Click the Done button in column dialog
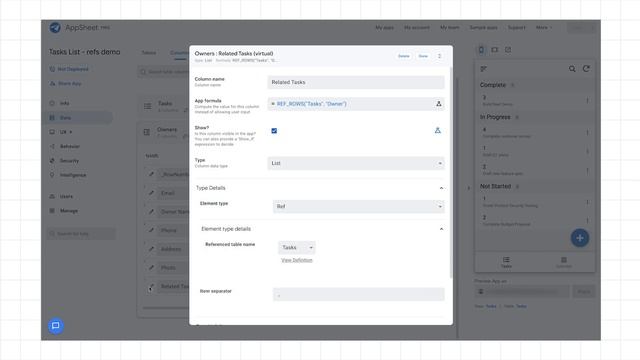 pos(423,56)
